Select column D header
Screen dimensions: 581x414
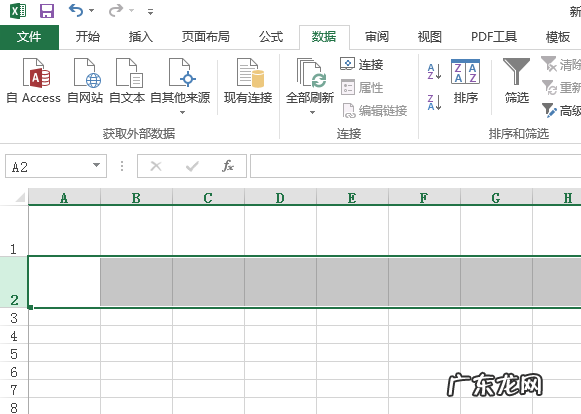(280, 198)
